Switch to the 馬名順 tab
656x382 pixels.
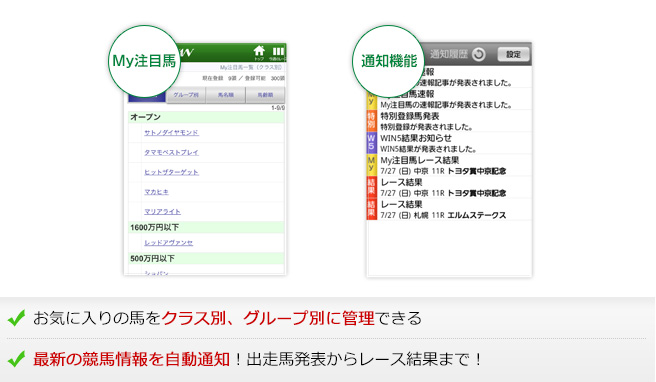pyautogui.click(x=226, y=95)
